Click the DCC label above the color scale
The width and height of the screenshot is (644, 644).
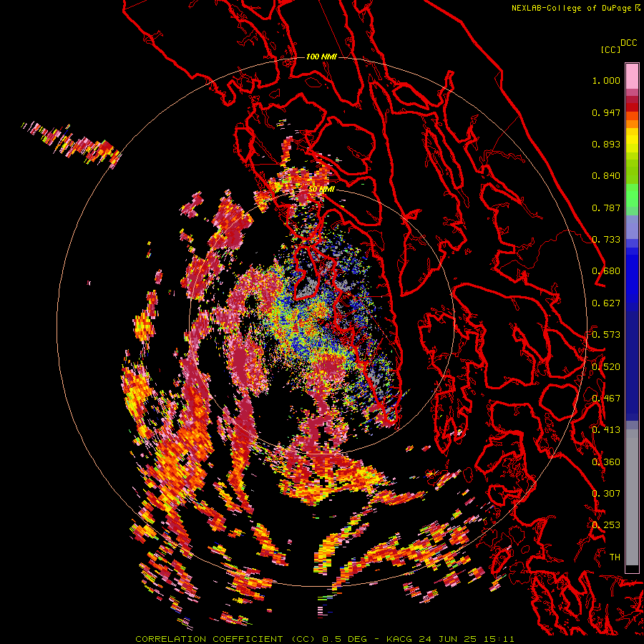629,43
